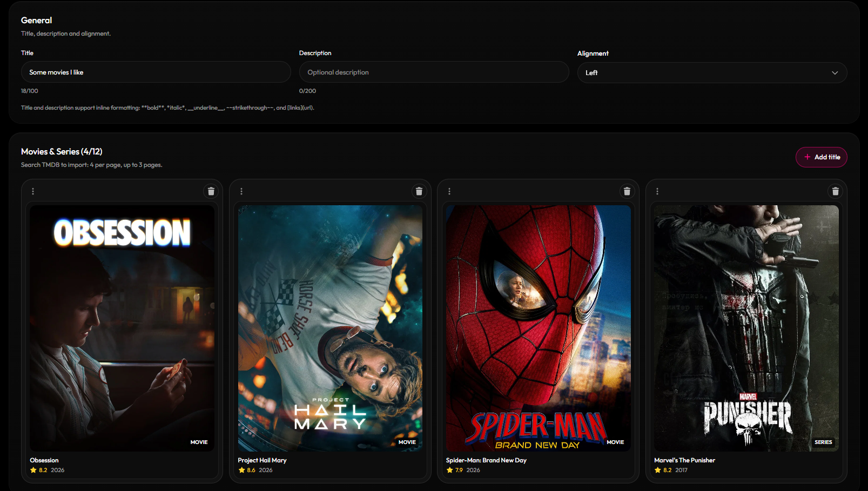The image size is (868, 491).
Task: Click the Add title button
Action: coord(822,157)
